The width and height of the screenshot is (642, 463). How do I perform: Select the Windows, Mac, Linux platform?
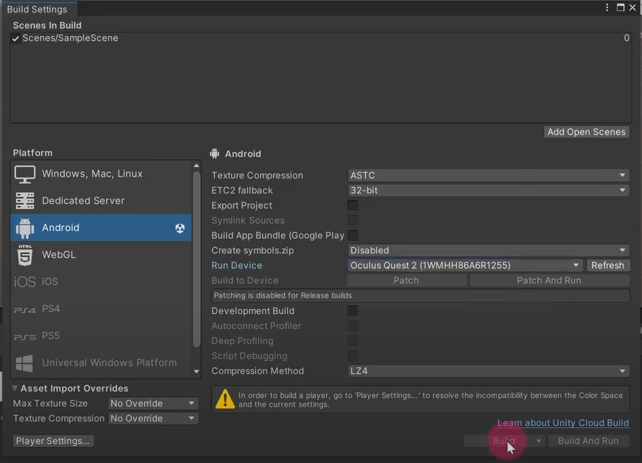(101, 174)
